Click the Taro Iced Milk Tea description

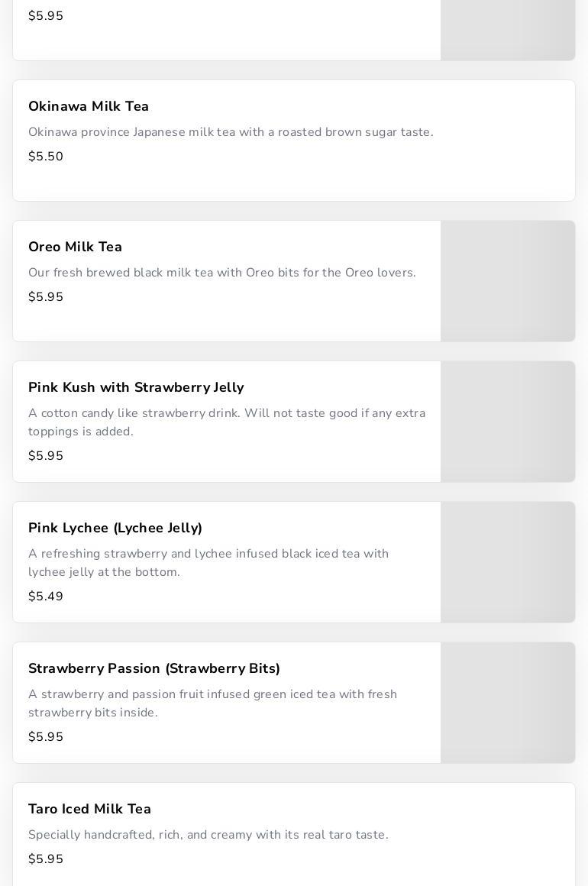click(x=208, y=835)
